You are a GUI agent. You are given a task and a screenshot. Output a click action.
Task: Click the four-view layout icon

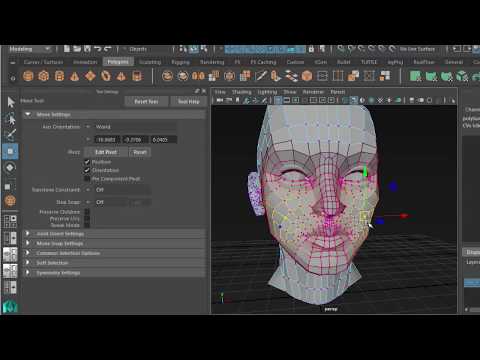coord(10,221)
